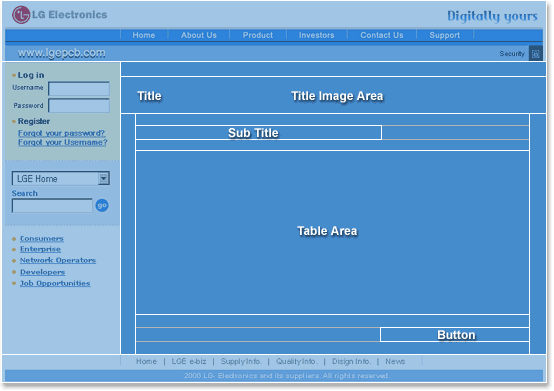Viewport: 554px width, 391px height.
Task: Click the www.lgepcb.com banner text
Action: point(61,53)
